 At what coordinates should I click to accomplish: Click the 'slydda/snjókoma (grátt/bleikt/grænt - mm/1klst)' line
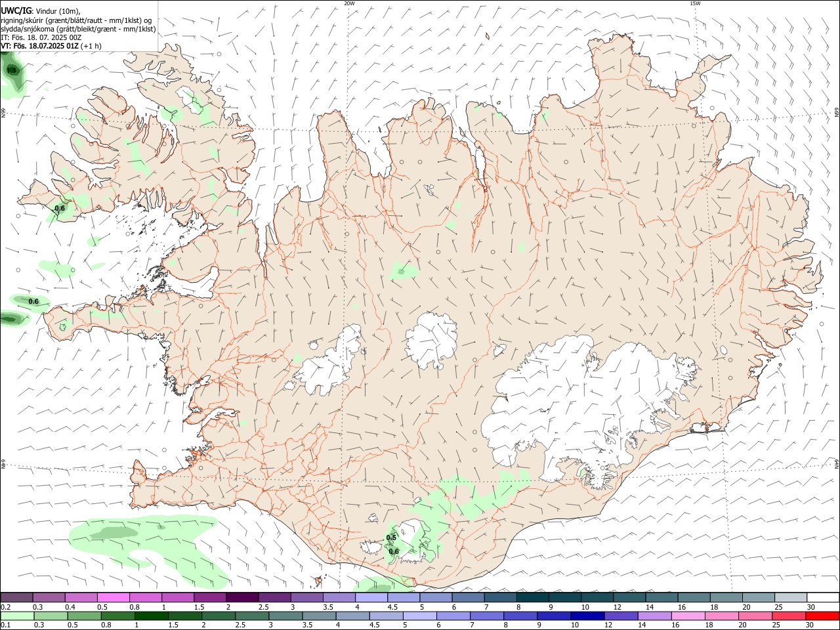[78, 29]
